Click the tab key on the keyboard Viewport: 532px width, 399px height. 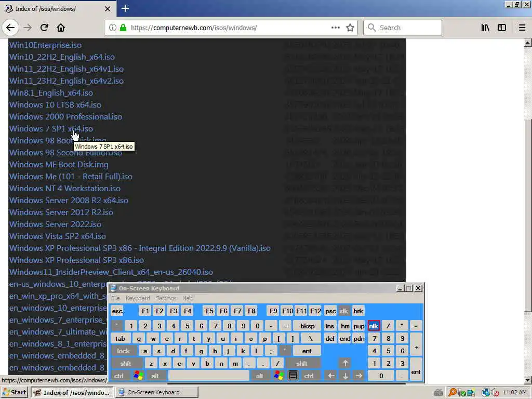(x=120, y=339)
